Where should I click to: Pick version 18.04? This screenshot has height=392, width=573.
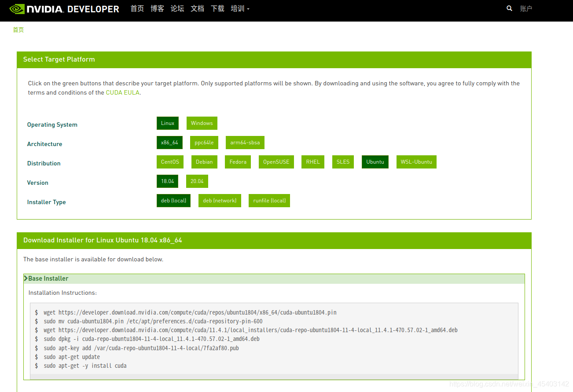tap(167, 181)
